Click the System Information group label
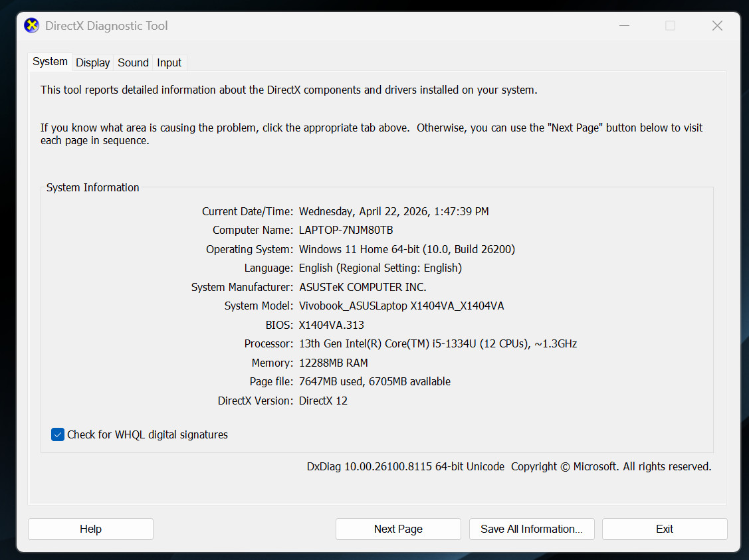The height and width of the screenshot is (560, 749). pyautogui.click(x=92, y=187)
